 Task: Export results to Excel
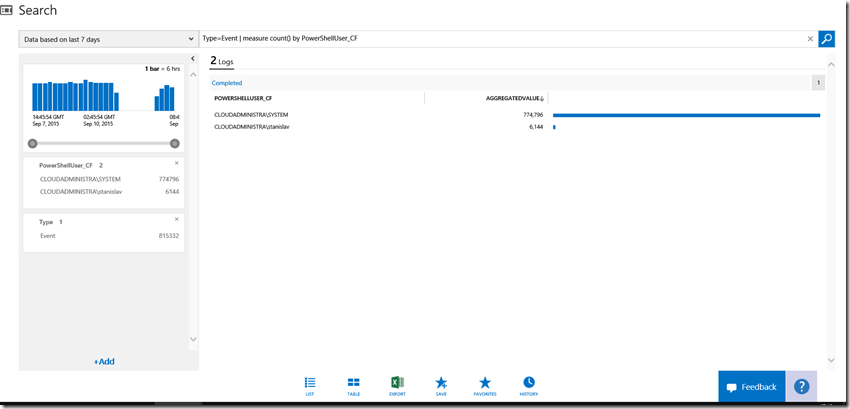[397, 386]
